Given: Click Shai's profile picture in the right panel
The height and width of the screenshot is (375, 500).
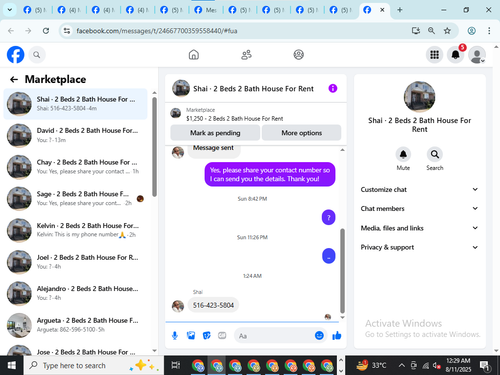Looking at the screenshot, I should coord(419,97).
